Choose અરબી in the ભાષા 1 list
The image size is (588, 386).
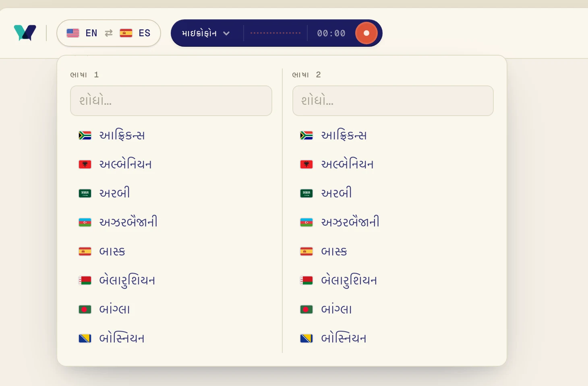[171, 193]
